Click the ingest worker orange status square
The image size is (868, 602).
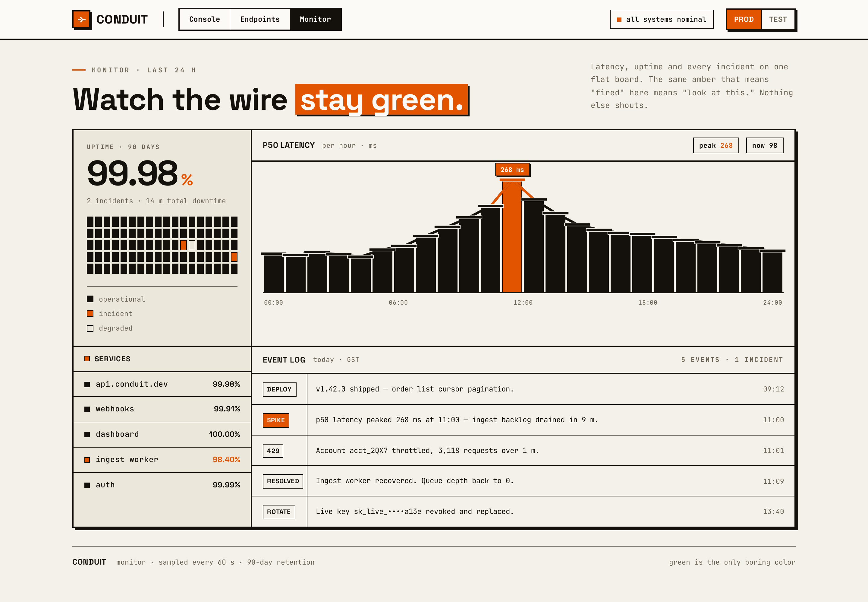pyautogui.click(x=87, y=460)
